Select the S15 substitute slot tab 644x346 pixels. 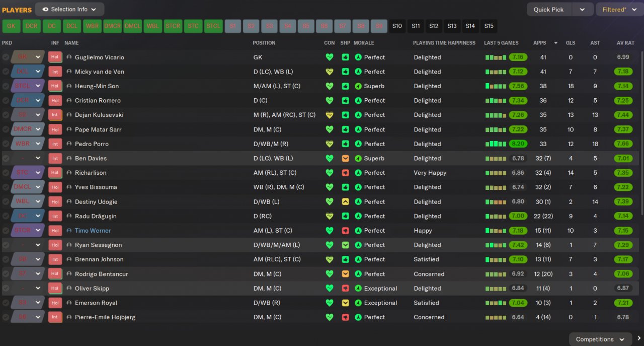(489, 26)
